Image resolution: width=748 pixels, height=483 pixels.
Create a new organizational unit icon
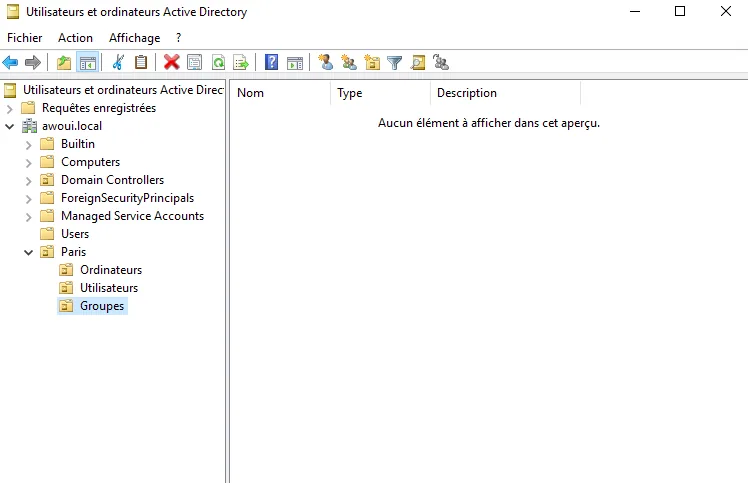pyautogui.click(x=372, y=63)
